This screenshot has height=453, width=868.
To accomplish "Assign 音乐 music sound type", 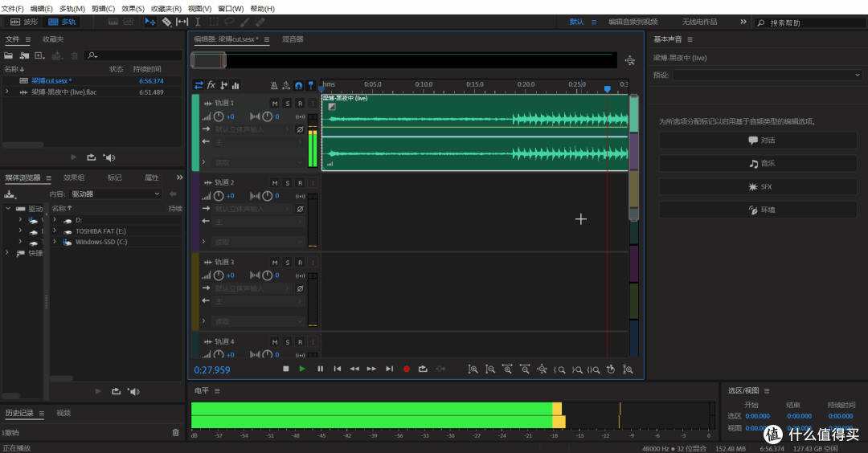I will click(x=758, y=164).
